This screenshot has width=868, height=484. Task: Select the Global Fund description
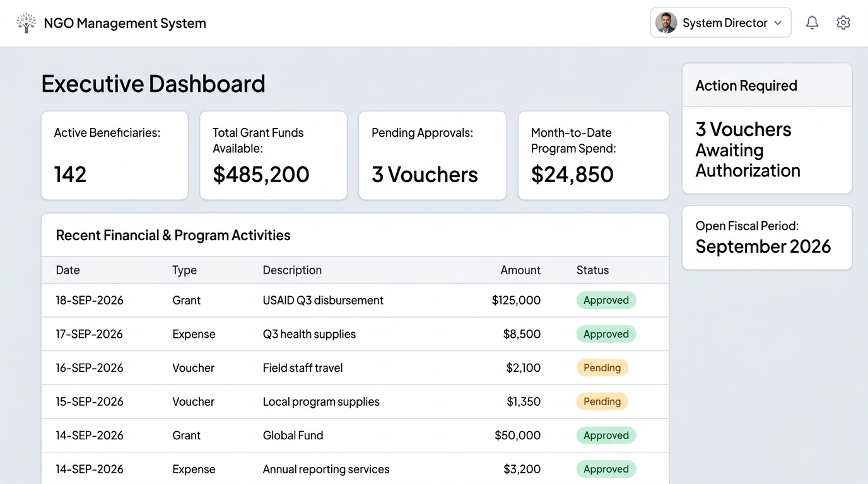click(293, 435)
